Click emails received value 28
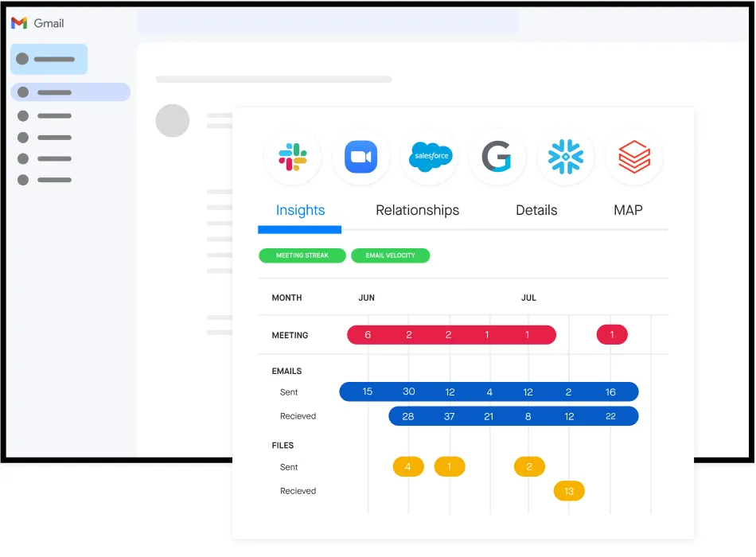The height and width of the screenshot is (557, 756). pos(408,416)
